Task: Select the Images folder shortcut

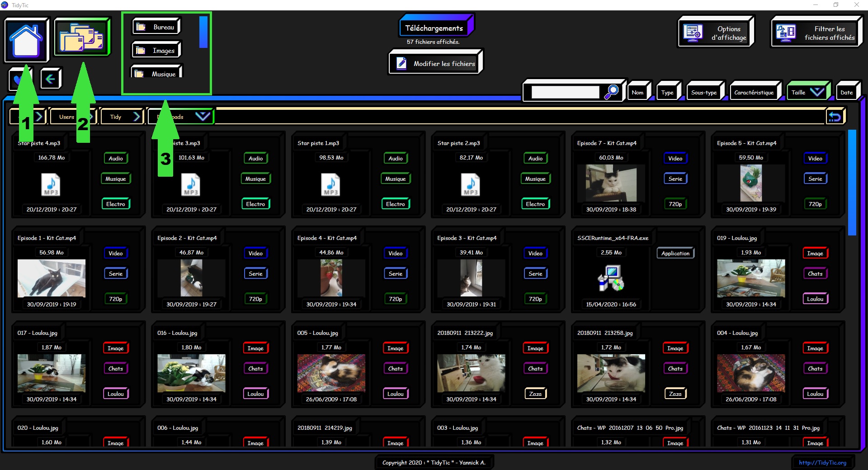Action: 156,51
